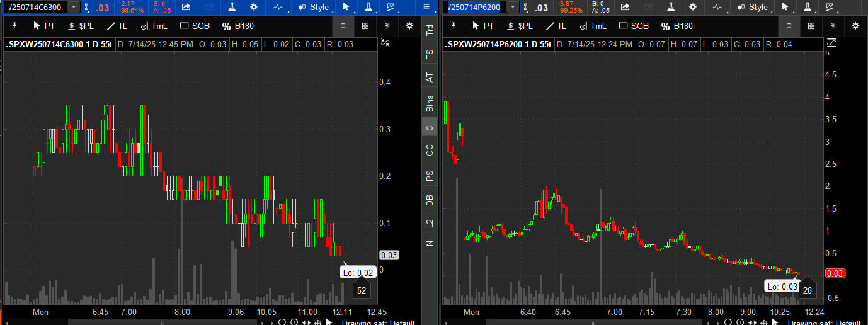Click the symbol input field showing 250714P6200
868x325 pixels.
[x=474, y=7]
